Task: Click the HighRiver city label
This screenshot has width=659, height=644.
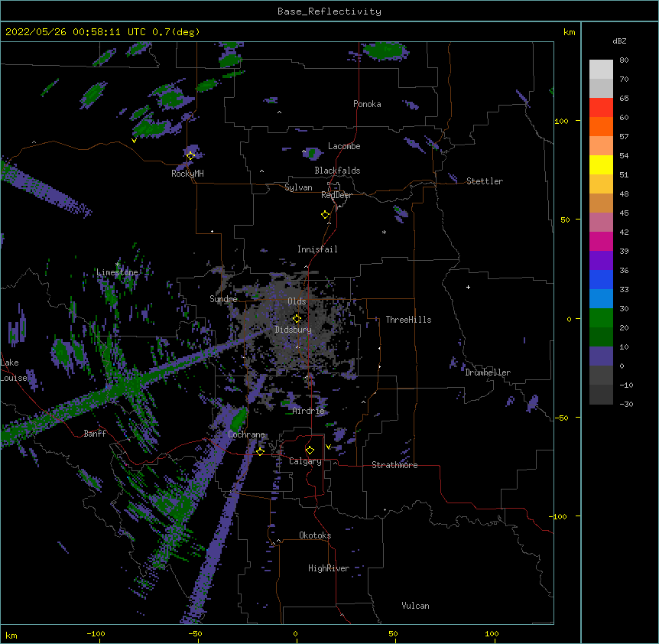Action: coord(329,568)
